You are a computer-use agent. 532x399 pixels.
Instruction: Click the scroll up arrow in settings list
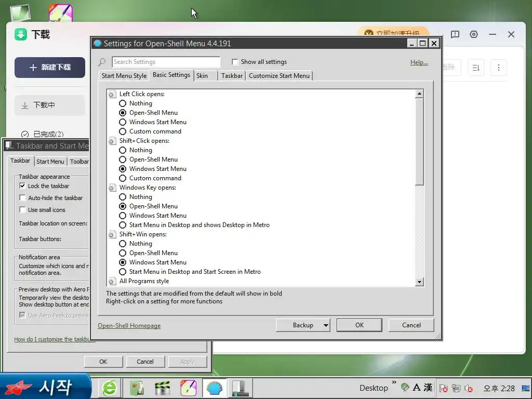[x=419, y=94]
